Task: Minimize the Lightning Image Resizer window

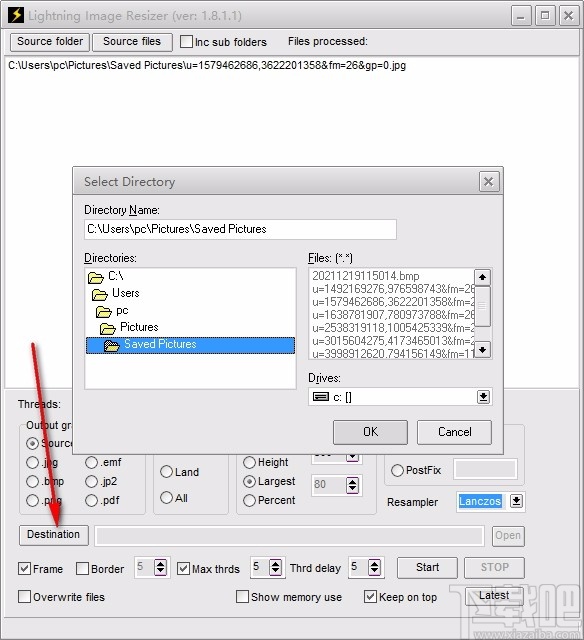Action: pyautogui.click(x=521, y=16)
